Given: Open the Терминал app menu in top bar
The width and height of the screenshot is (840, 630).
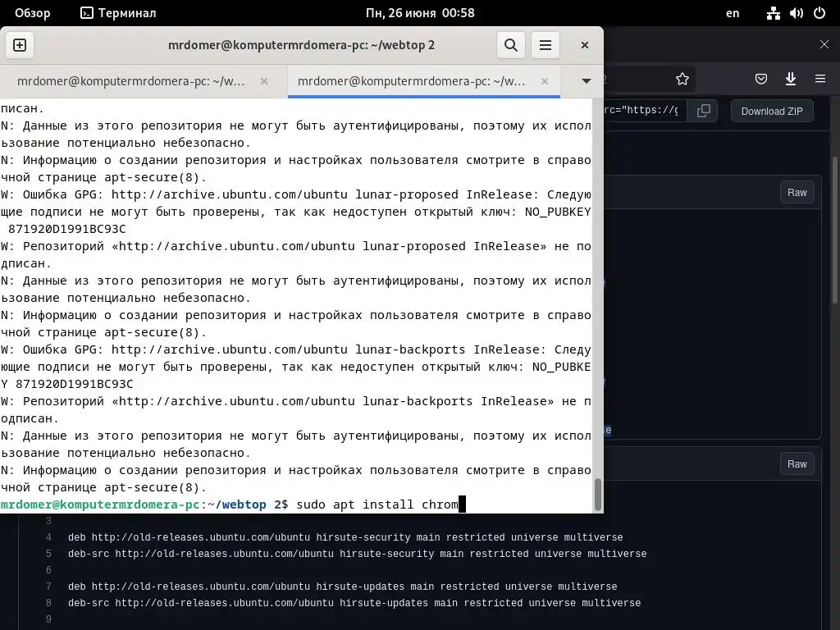Looking at the screenshot, I should [x=118, y=13].
